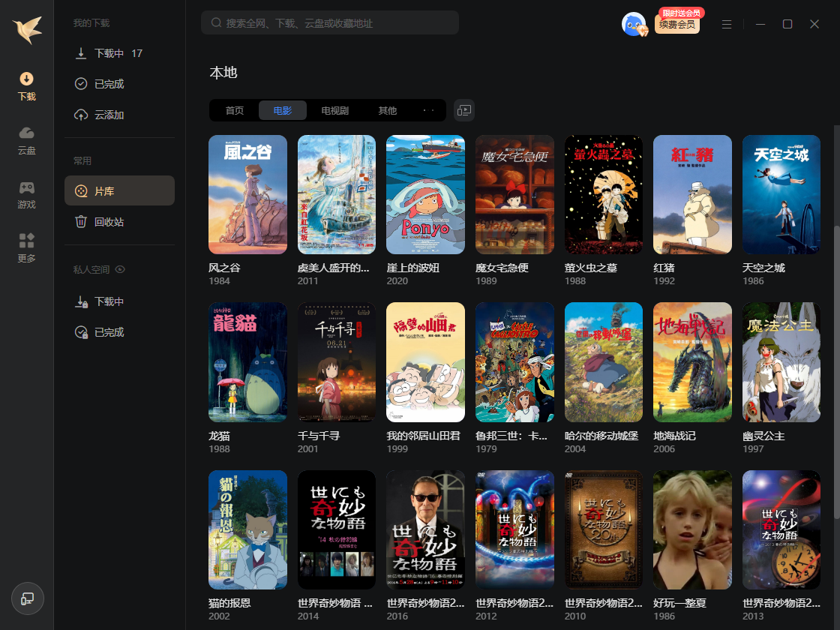The width and height of the screenshot is (840, 630).
Task: Click the device link icon at bottom left
Action: click(27, 598)
